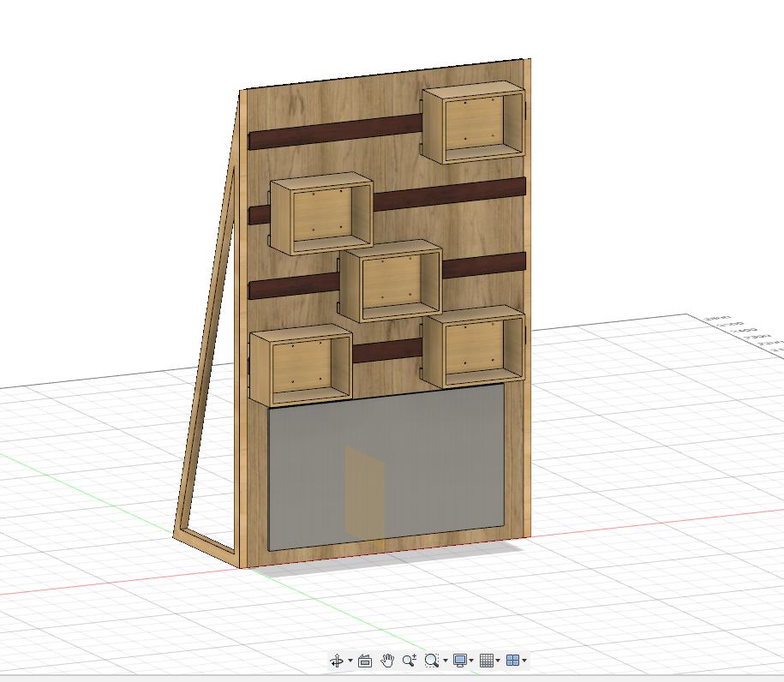This screenshot has width=784, height=682.
Task: Expand the Viewports dropdown arrow
Action: tap(524, 661)
